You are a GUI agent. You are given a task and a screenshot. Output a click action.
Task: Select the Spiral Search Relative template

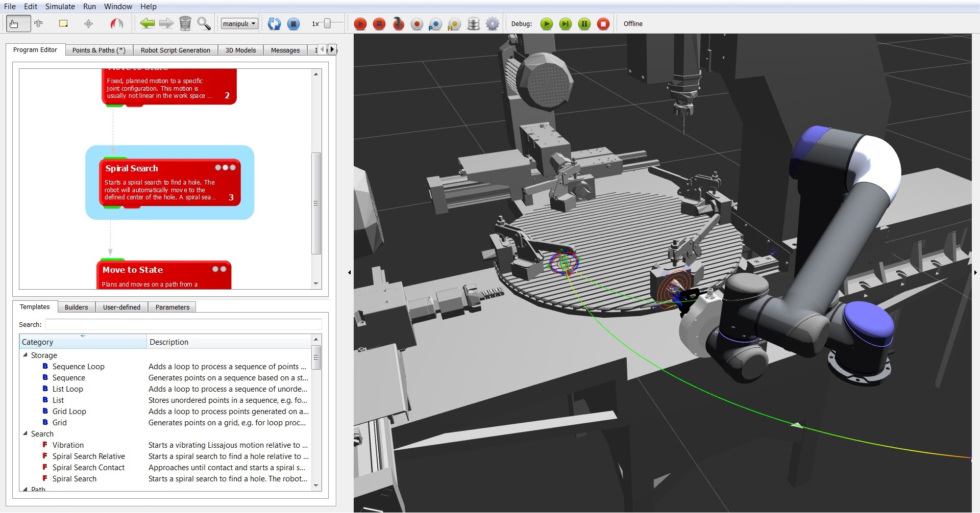(88, 456)
